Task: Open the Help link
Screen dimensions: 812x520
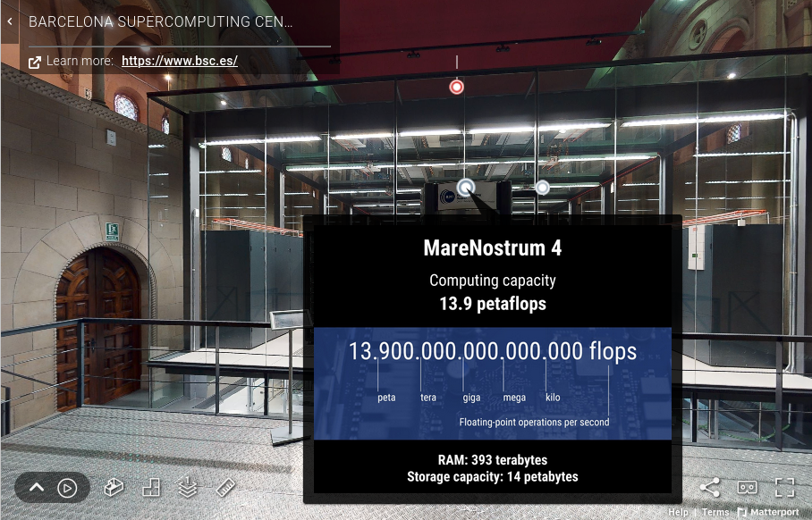Action: (678, 512)
